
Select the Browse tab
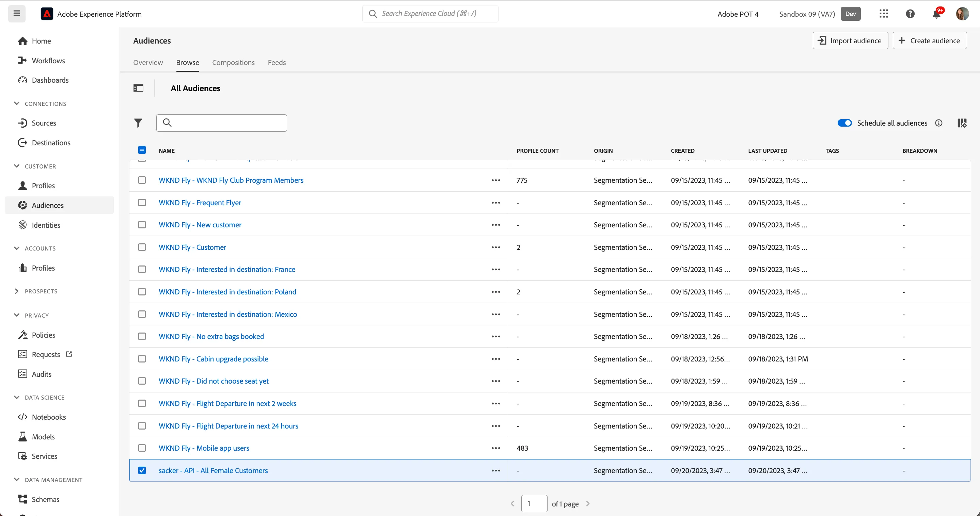(x=188, y=62)
